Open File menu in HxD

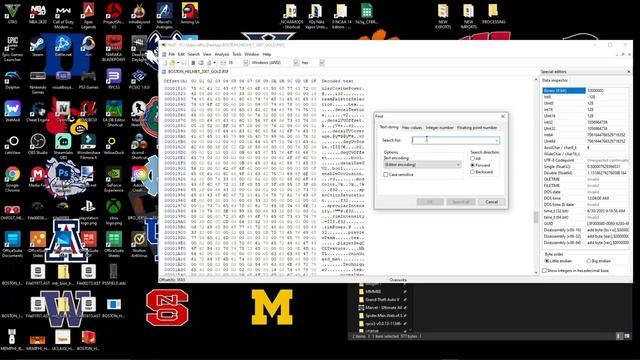171,54
